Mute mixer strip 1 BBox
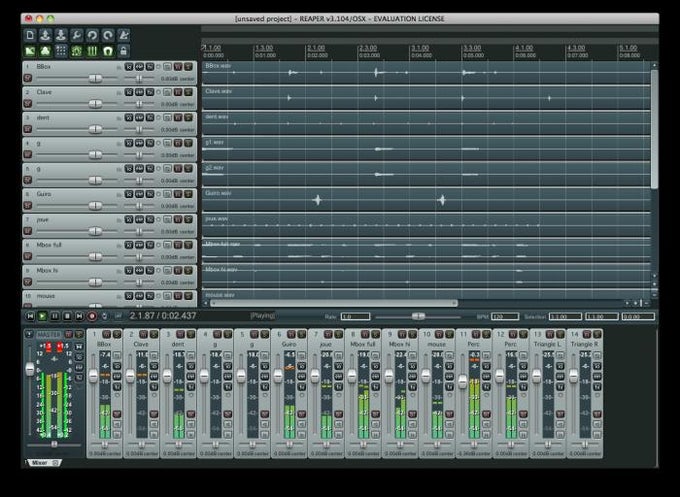 pyautogui.click(x=107, y=334)
